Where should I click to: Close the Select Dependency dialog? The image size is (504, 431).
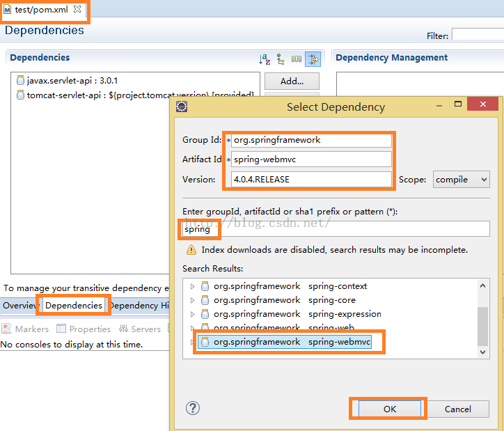pyautogui.click(x=483, y=104)
